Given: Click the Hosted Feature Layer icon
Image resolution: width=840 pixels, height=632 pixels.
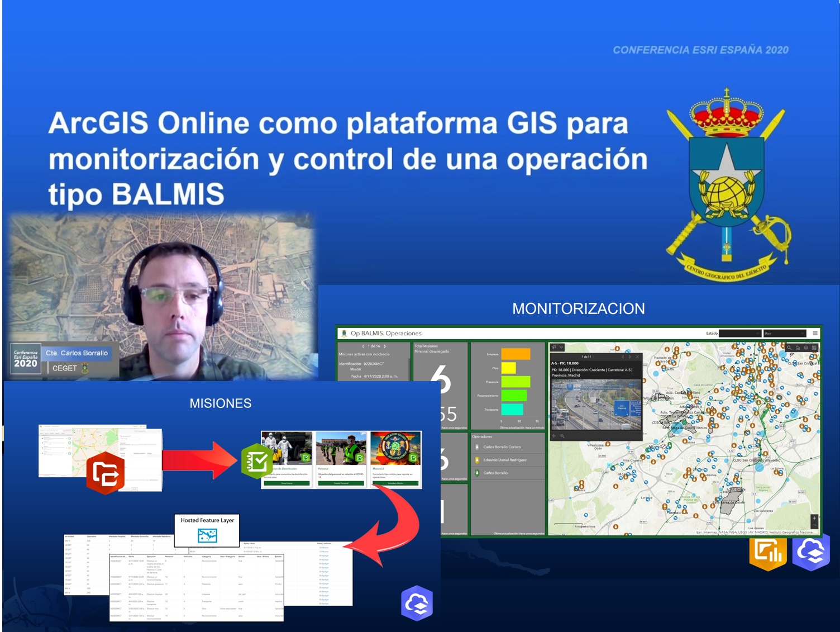Looking at the screenshot, I should pos(207,535).
